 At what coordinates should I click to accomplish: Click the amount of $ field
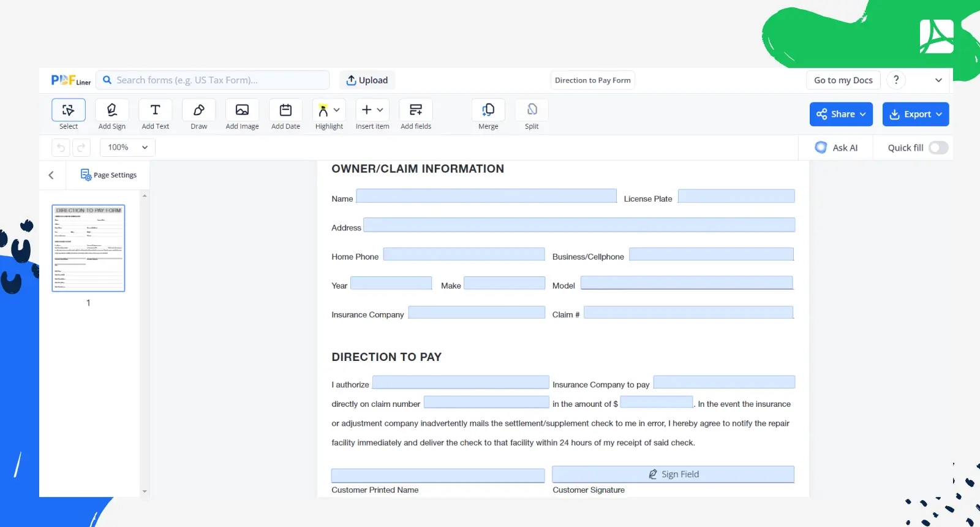[x=657, y=402]
